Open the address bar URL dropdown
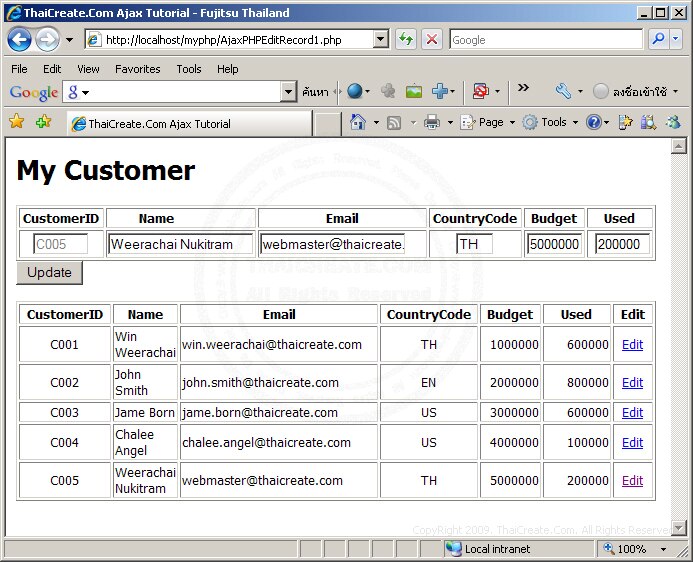Screen dimensions: 693x562 point(381,40)
